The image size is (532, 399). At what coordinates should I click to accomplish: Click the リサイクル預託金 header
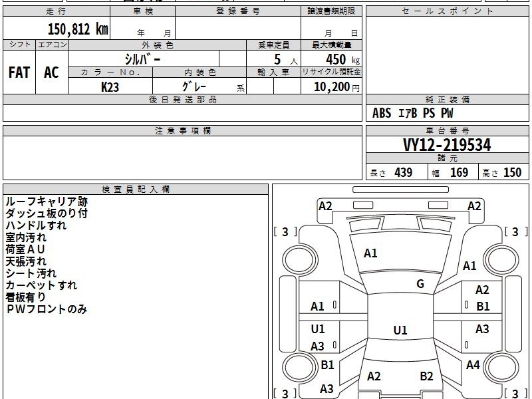pos(331,72)
